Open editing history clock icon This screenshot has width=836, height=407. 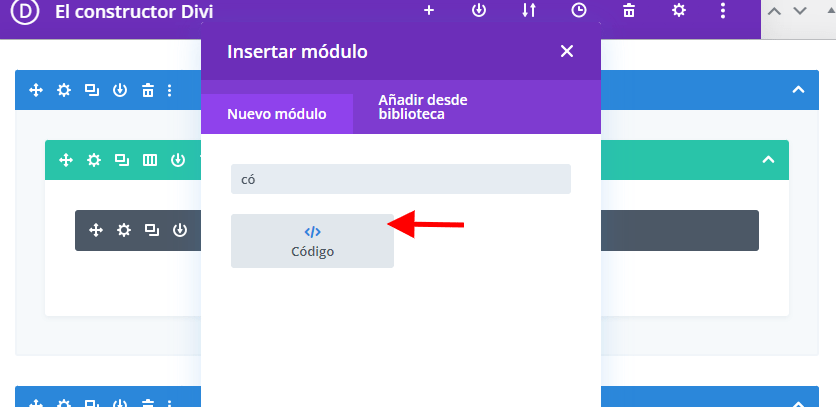tap(578, 11)
